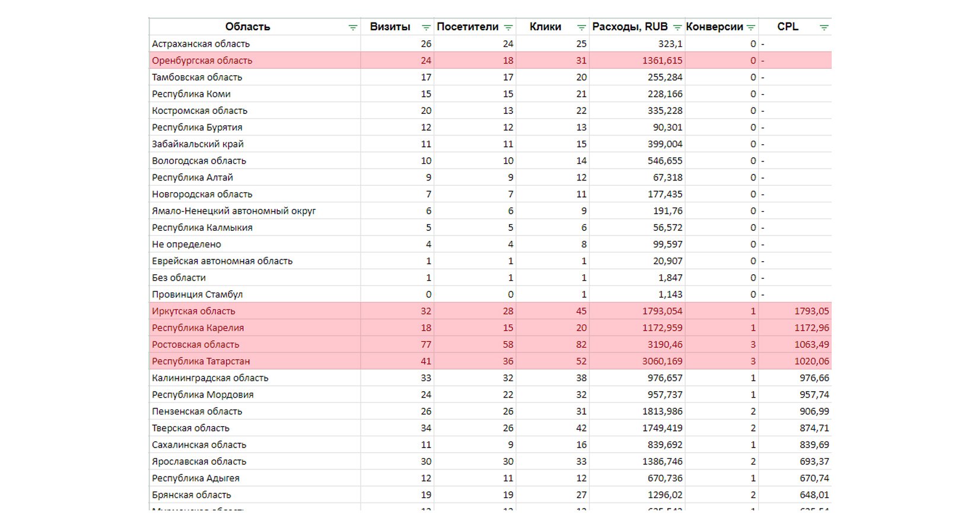Open the Клики column filter icon

coord(581,27)
